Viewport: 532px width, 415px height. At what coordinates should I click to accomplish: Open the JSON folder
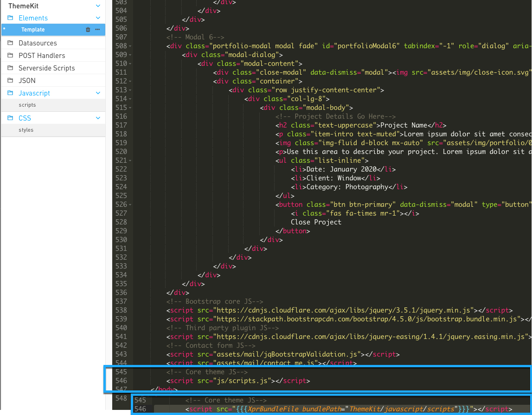coord(53,81)
